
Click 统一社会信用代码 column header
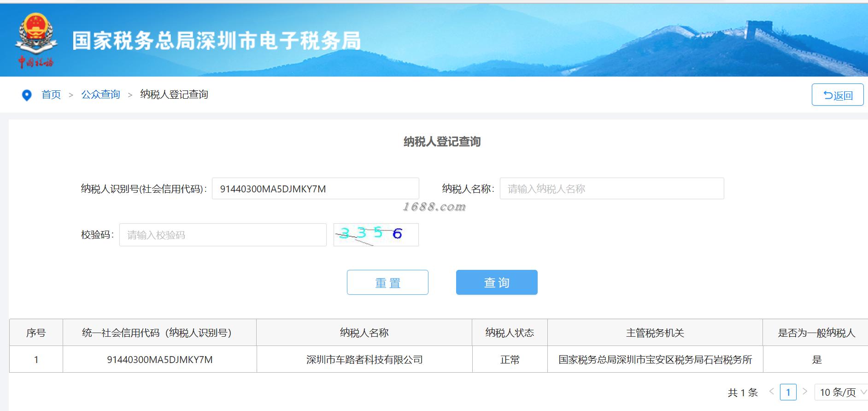tap(159, 333)
